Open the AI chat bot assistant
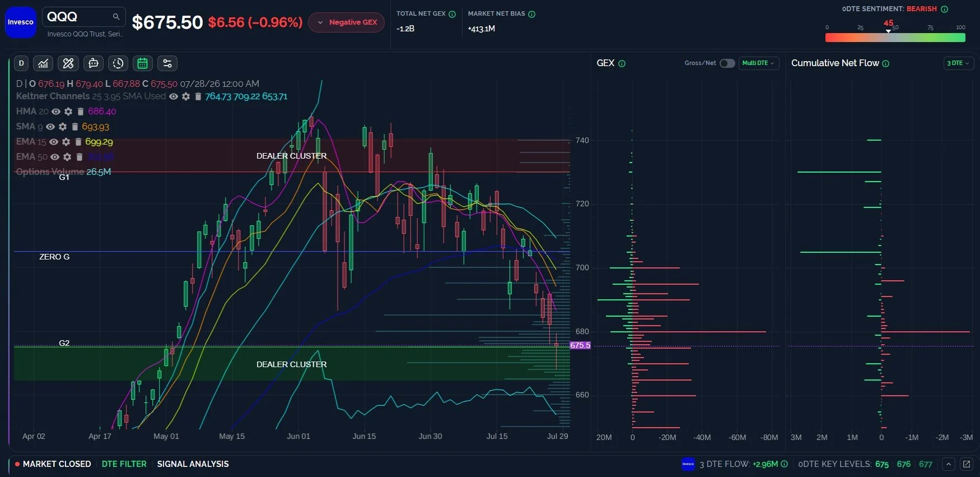980x477 pixels. (x=94, y=63)
